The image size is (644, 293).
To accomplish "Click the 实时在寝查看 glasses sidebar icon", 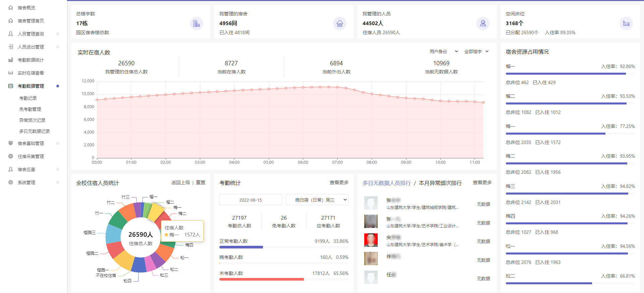I will [11, 73].
